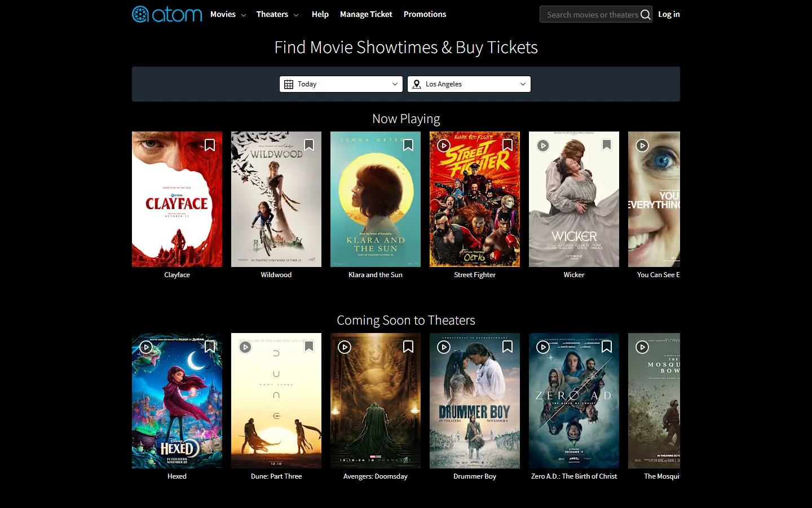Bookmark Zero A.D. movie
This screenshot has width=812, height=508.
pos(607,347)
